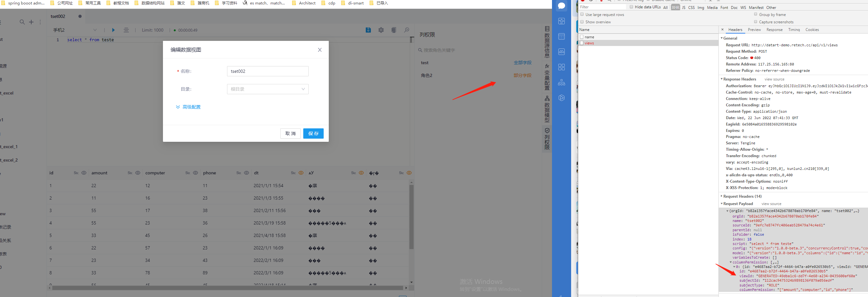The height and width of the screenshot is (297, 868).
Task: Switch to the Response tab in DevTools
Action: [x=775, y=30]
